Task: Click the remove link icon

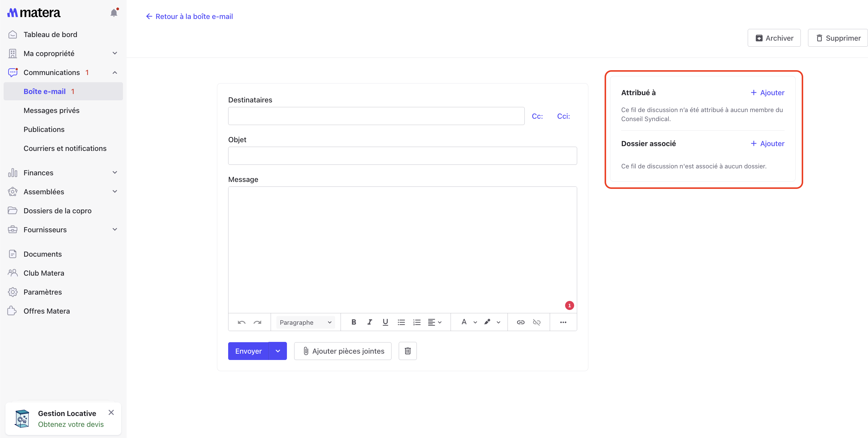Action: [536, 322]
